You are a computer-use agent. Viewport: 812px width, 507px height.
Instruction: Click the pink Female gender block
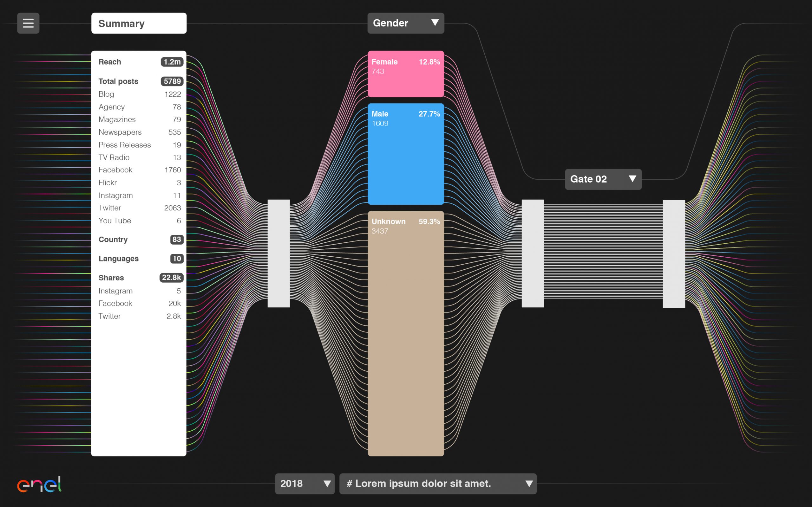tap(406, 74)
